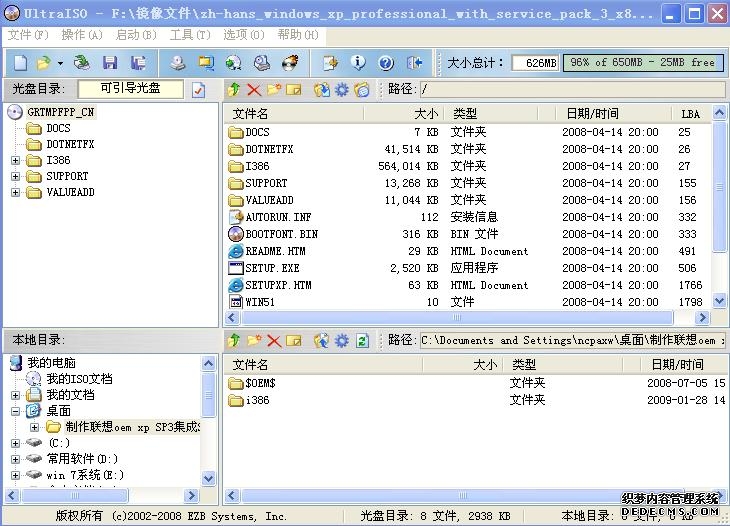Click the Rename icon in disc pane toolbar

294,89
